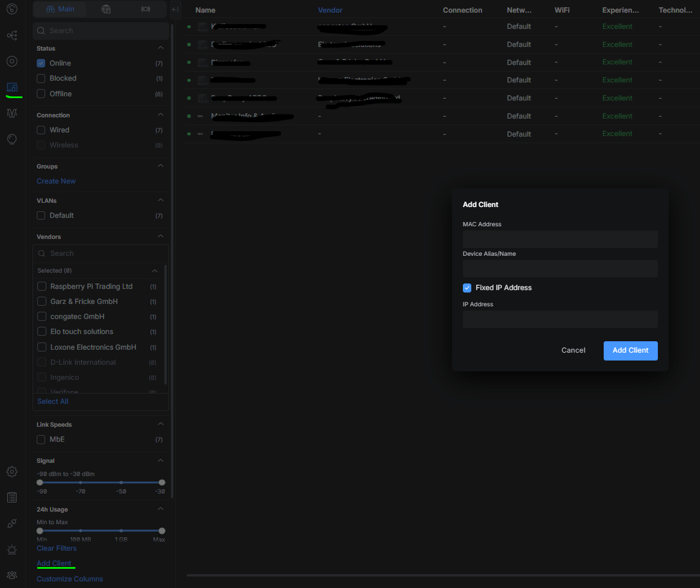
Task: Click the Signal slider -90 dBm handle
Action: tap(40, 482)
